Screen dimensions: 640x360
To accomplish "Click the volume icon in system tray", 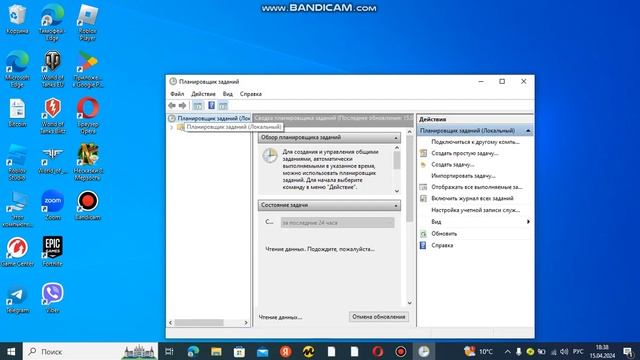I will pos(564,351).
